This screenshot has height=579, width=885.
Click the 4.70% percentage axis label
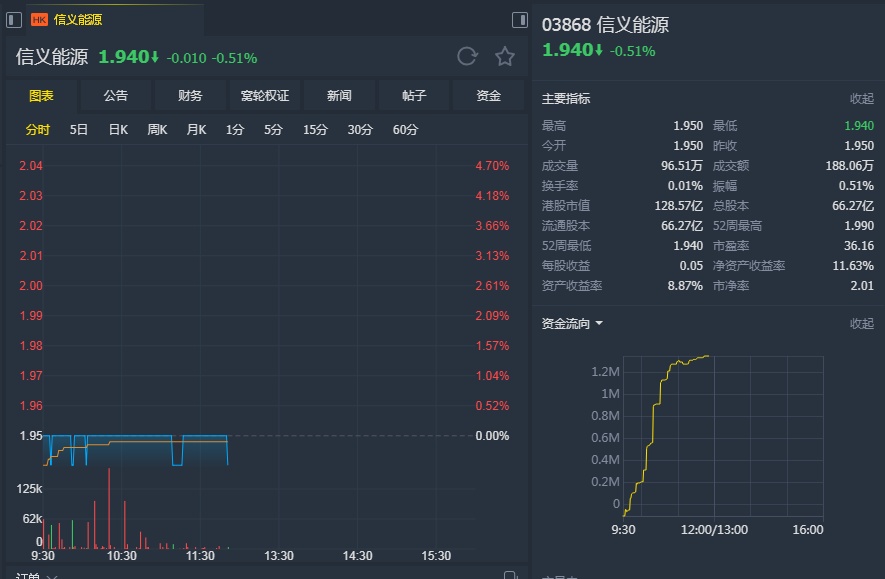(492, 166)
